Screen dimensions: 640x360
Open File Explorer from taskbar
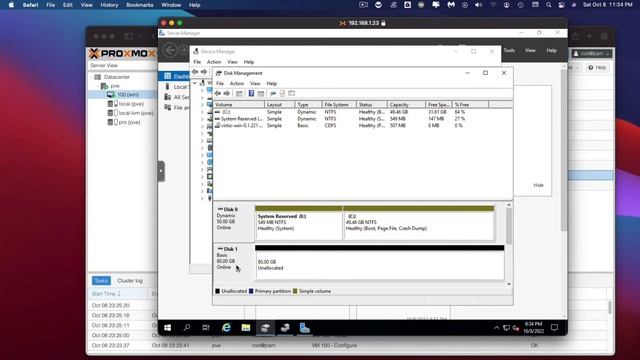click(245, 328)
